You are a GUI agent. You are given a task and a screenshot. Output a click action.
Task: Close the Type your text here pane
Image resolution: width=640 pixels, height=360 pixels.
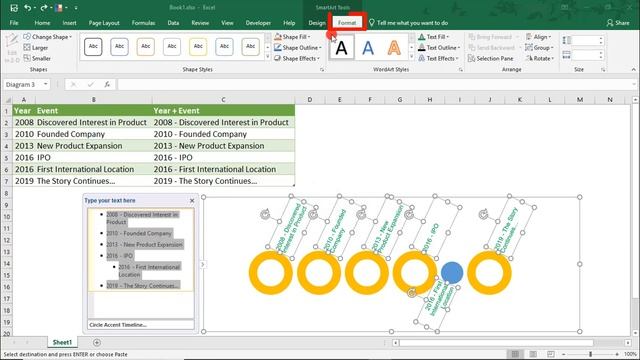[192, 200]
